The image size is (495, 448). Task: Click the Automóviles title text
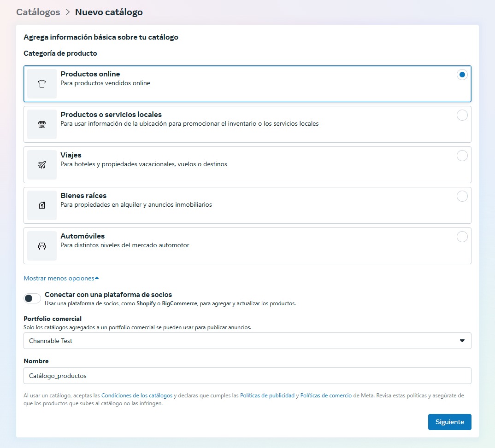tap(82, 236)
